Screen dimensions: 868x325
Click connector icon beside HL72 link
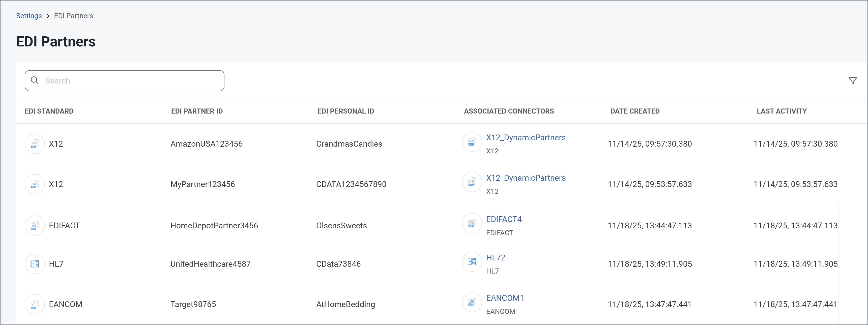pyautogui.click(x=471, y=262)
